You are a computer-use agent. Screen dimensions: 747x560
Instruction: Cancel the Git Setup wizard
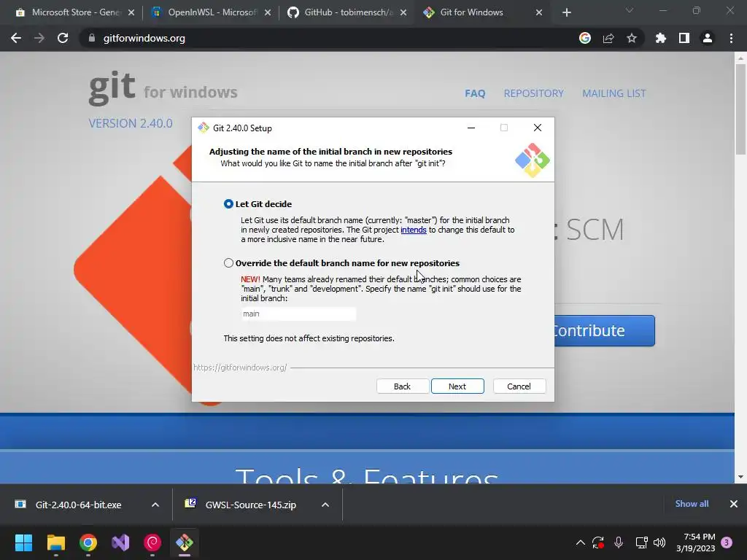pyautogui.click(x=519, y=386)
